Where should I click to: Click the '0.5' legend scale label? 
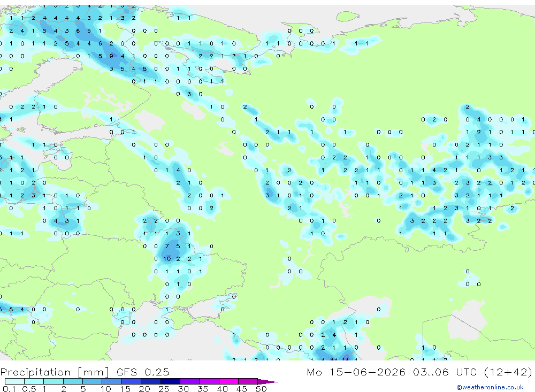pyautogui.click(x=29, y=389)
